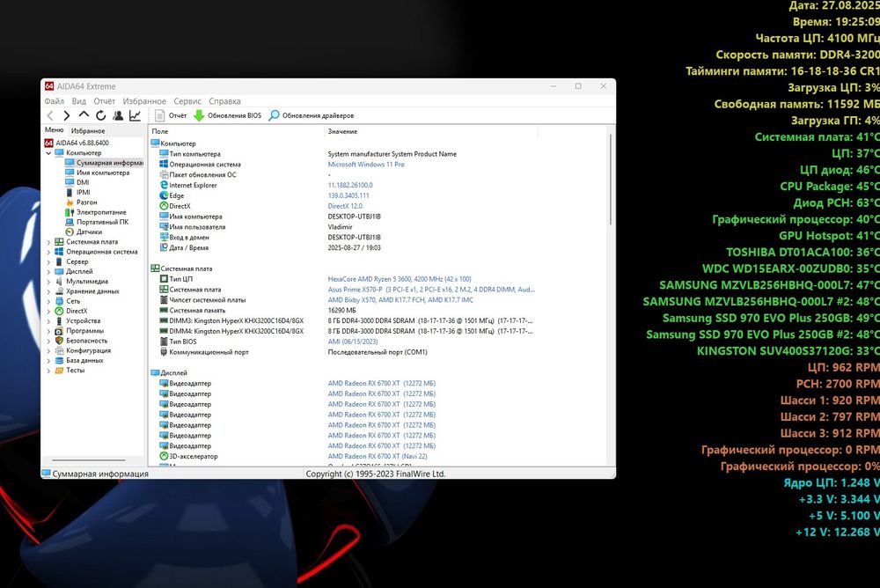
Task: Open the Сервис menu
Action: [187, 101]
